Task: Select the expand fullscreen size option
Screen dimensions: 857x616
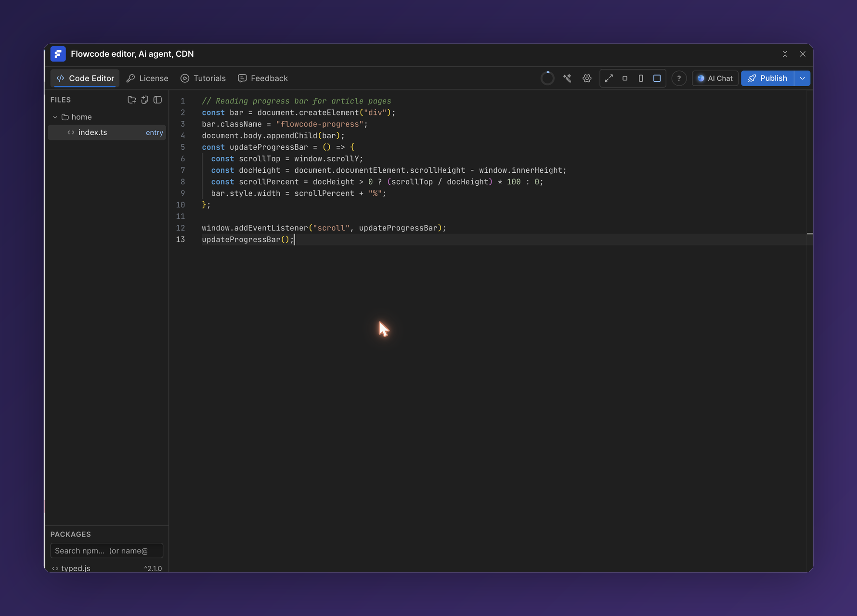Action: [609, 78]
